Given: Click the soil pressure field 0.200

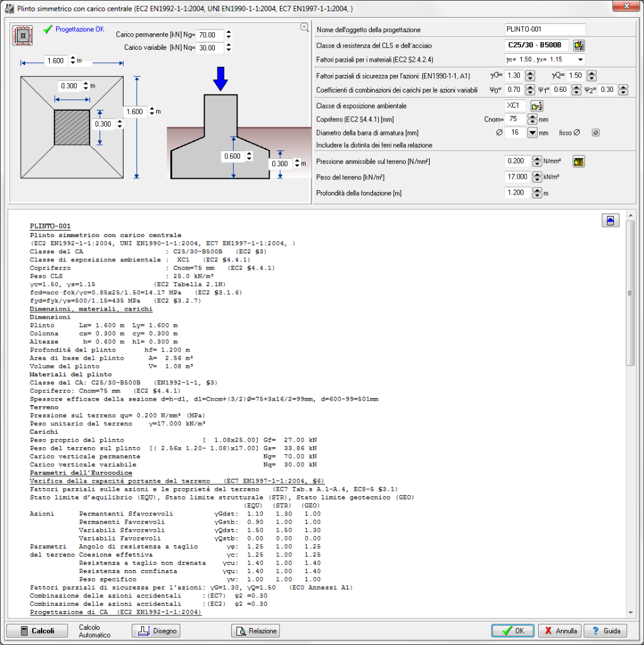Looking at the screenshot, I should coord(518,161).
